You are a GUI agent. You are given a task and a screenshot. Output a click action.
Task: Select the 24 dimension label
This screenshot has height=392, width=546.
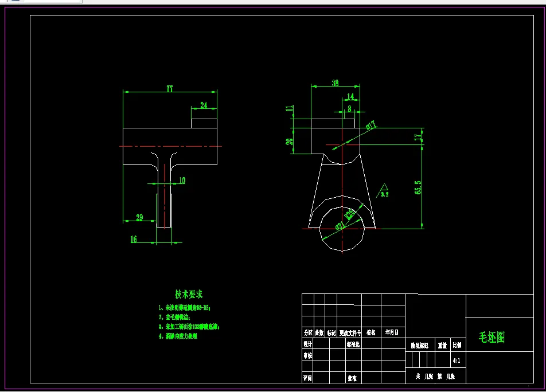[204, 105]
